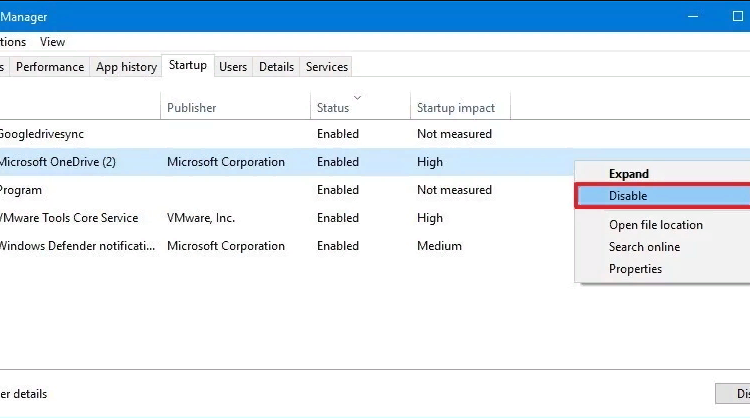Click the Disable button at bottom right

point(733,394)
